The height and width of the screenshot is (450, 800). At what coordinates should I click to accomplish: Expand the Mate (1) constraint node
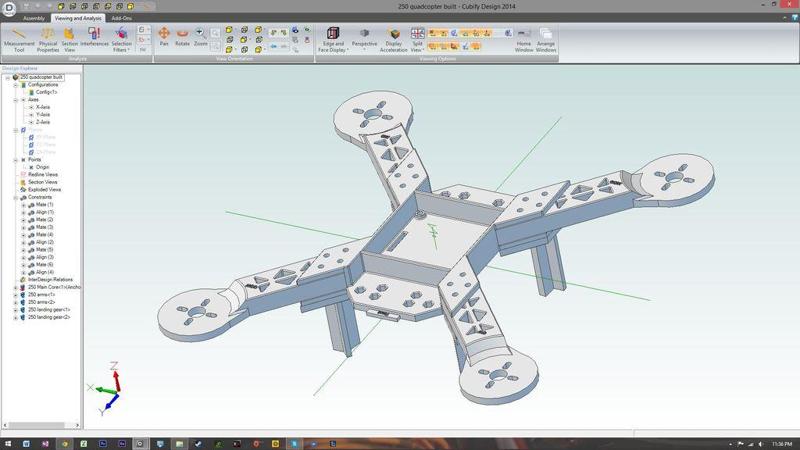(x=23, y=205)
